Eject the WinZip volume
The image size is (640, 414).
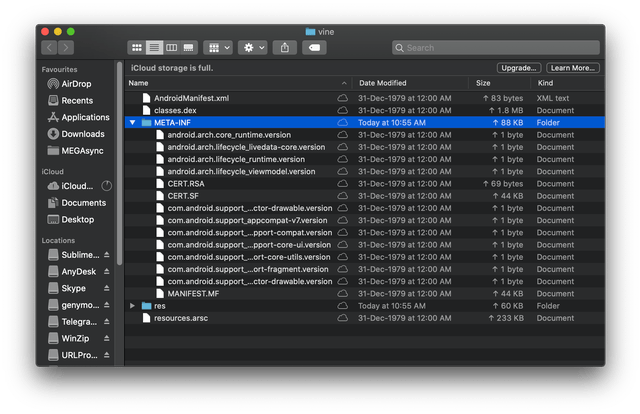click(107, 338)
